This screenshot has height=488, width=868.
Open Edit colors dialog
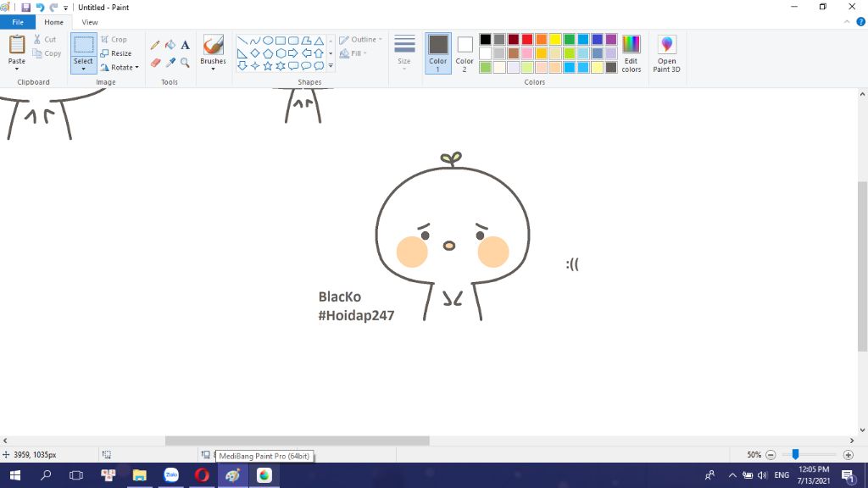(x=631, y=53)
